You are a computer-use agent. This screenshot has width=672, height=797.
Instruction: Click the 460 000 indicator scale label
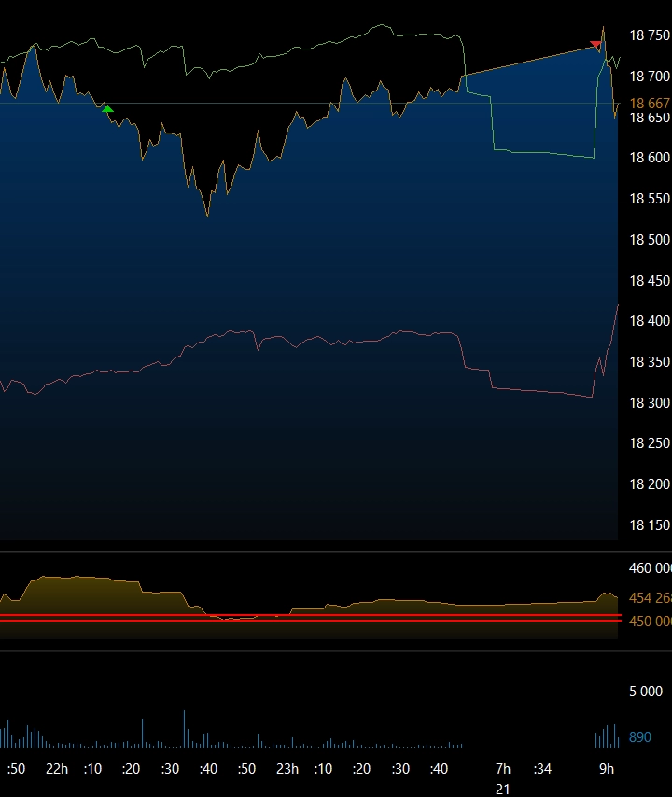[x=650, y=567]
